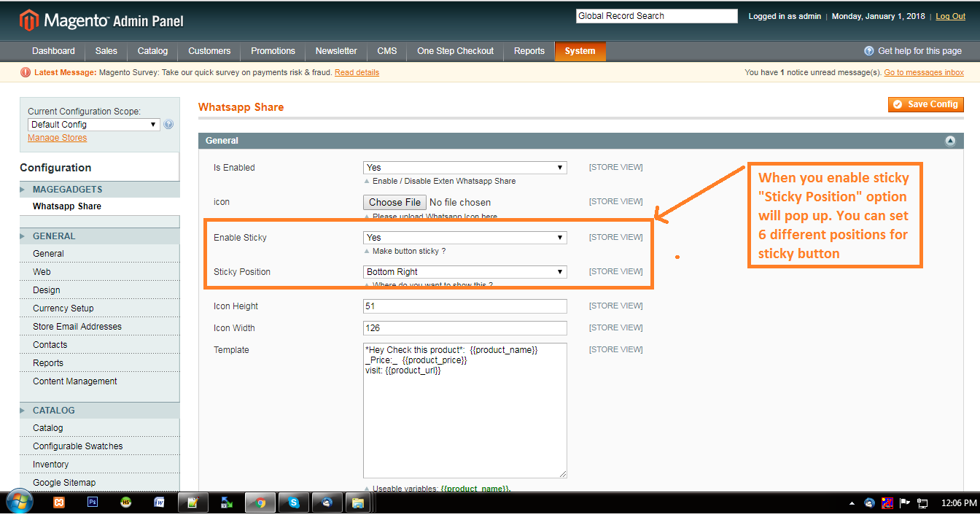The width and height of the screenshot is (980, 528).
Task: Open the file transfer taskbar app
Action: tap(227, 502)
